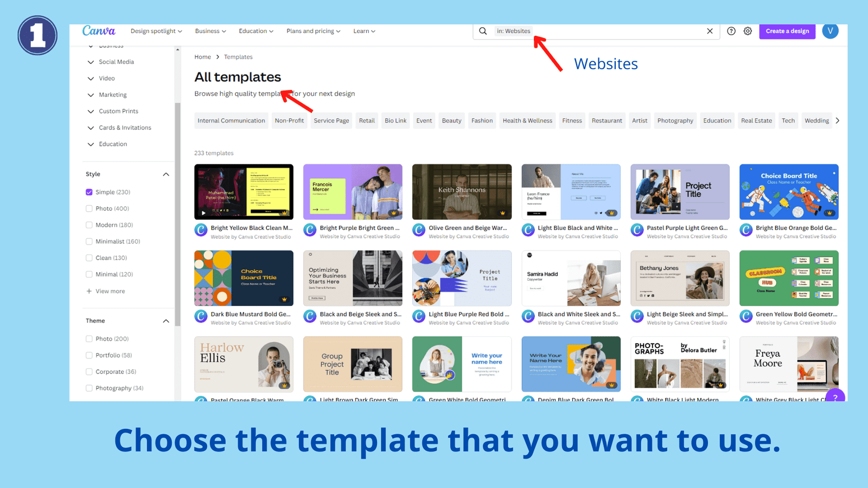The width and height of the screenshot is (868, 488).
Task: Uncheck the Simple (230) style filter
Action: [x=89, y=192]
